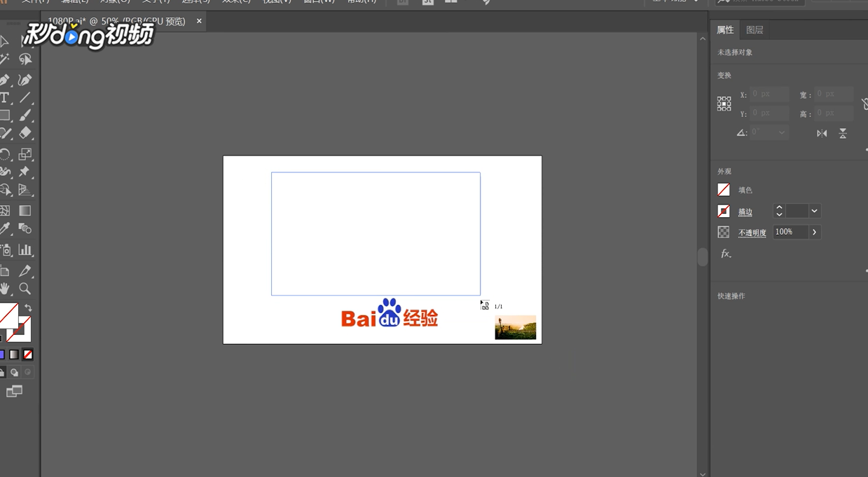Enable Draw Inside mode

[x=28, y=373]
